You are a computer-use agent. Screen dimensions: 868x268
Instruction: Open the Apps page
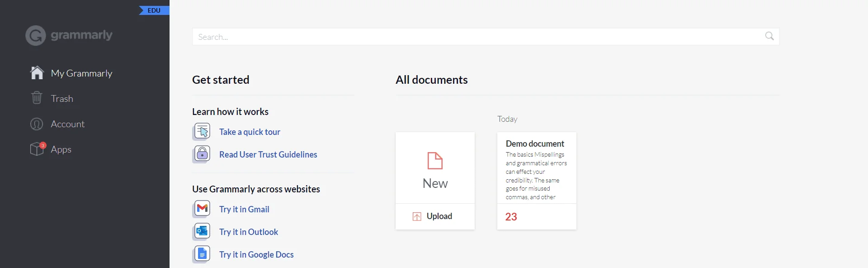click(61, 149)
